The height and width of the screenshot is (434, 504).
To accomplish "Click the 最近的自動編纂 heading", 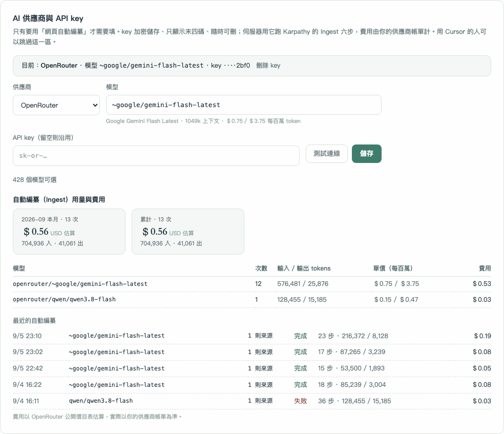I will pyautogui.click(x=34, y=321).
